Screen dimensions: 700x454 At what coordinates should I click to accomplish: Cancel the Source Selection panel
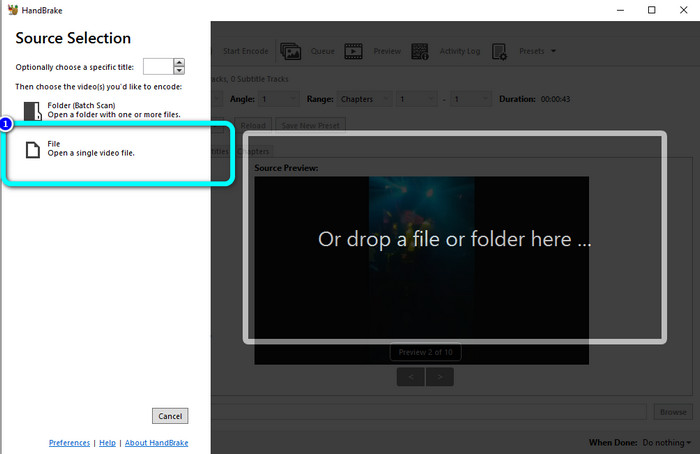click(x=170, y=416)
